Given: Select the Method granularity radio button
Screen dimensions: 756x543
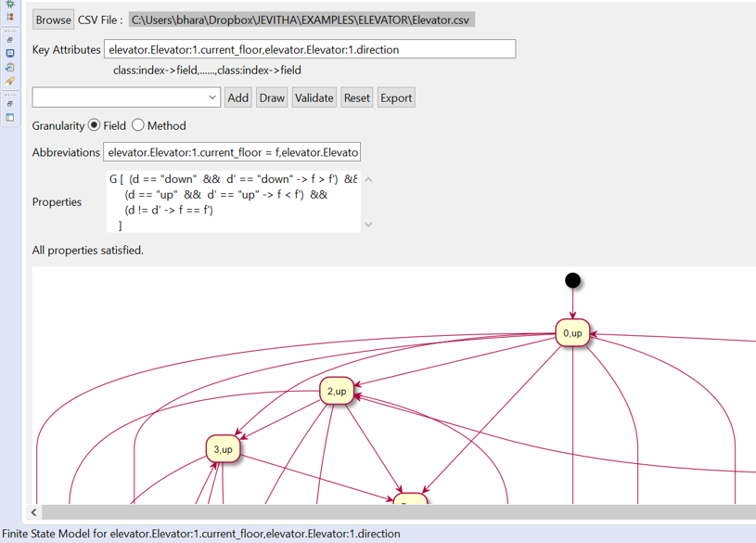Looking at the screenshot, I should click(138, 125).
